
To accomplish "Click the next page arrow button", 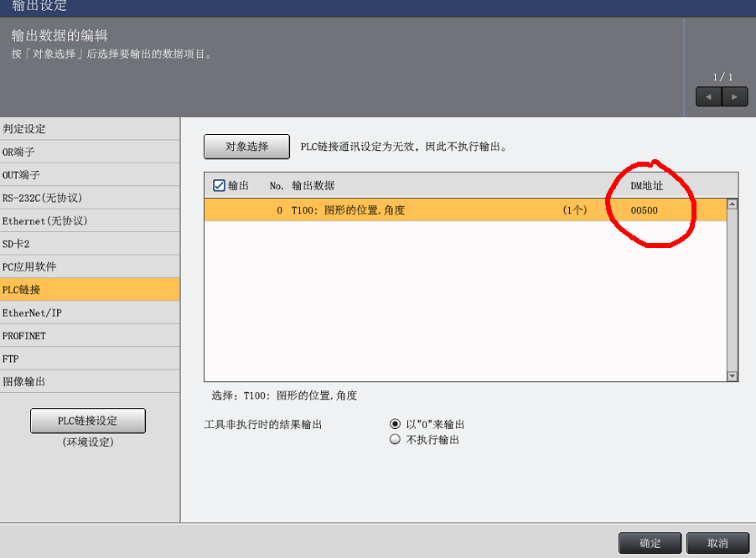I will point(735,96).
